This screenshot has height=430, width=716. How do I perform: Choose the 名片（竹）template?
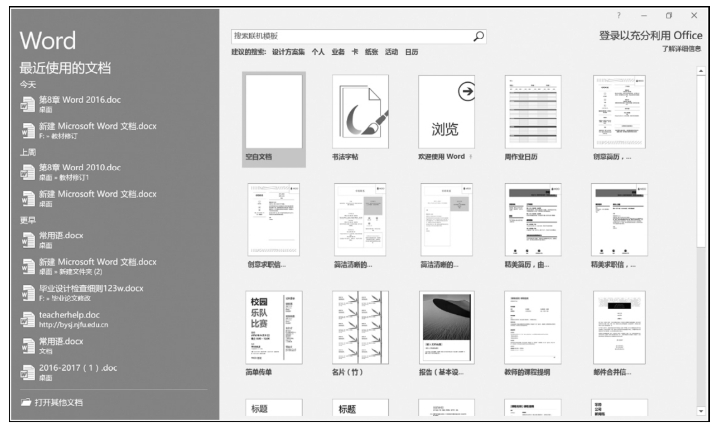pyautogui.click(x=360, y=334)
